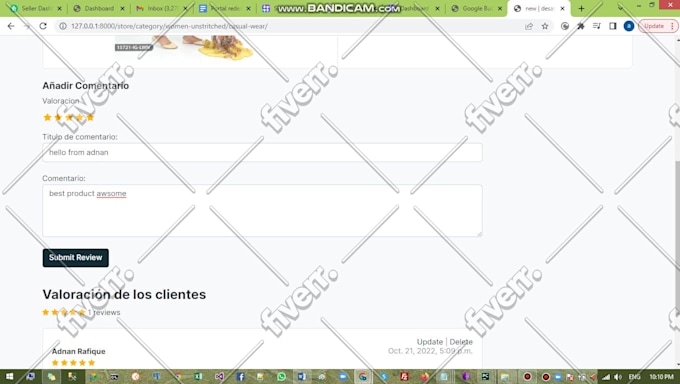The height and width of the screenshot is (384, 680).
Task: Click the review date Oct. 21, 2022
Action: 430,351
